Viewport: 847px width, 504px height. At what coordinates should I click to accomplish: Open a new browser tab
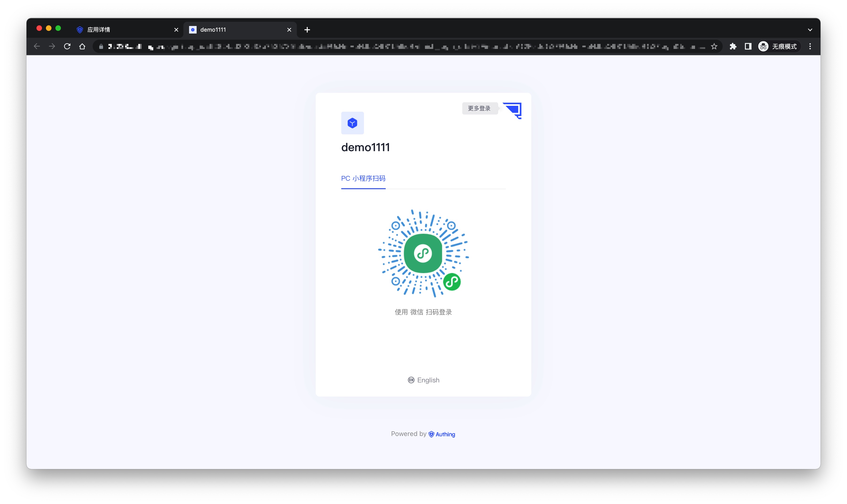click(307, 30)
